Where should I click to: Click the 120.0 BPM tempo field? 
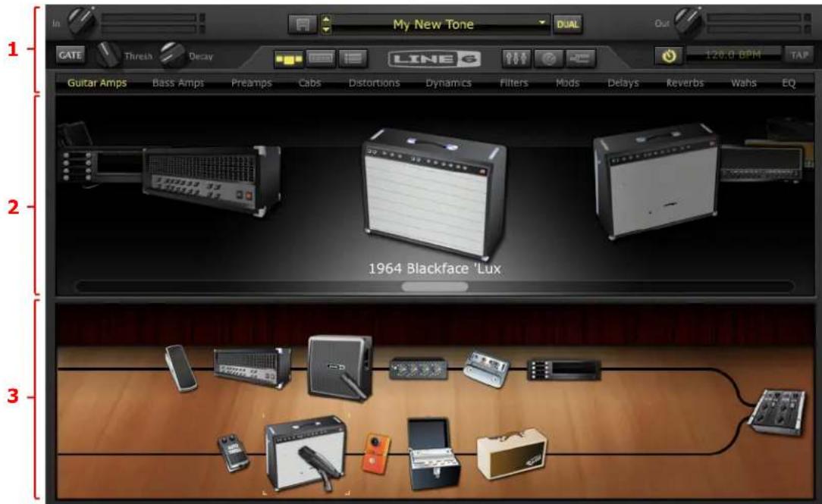(733, 55)
